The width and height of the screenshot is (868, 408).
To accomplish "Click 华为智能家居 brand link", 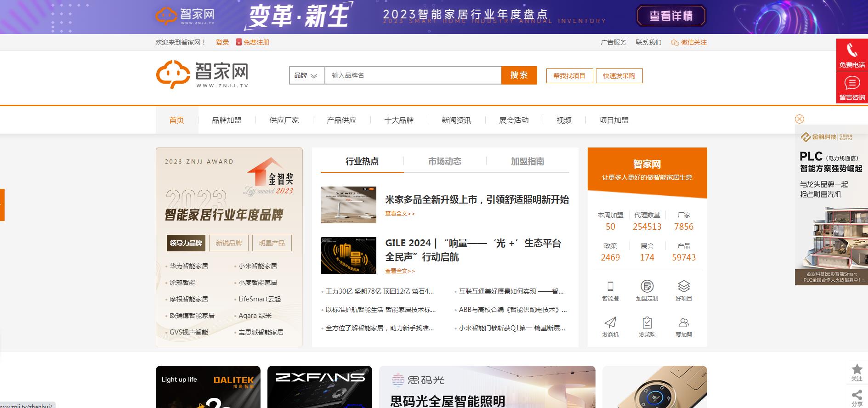I will 189,266.
